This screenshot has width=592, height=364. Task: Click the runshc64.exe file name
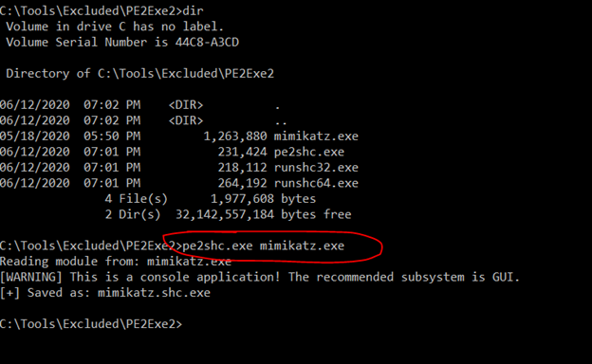(316, 183)
